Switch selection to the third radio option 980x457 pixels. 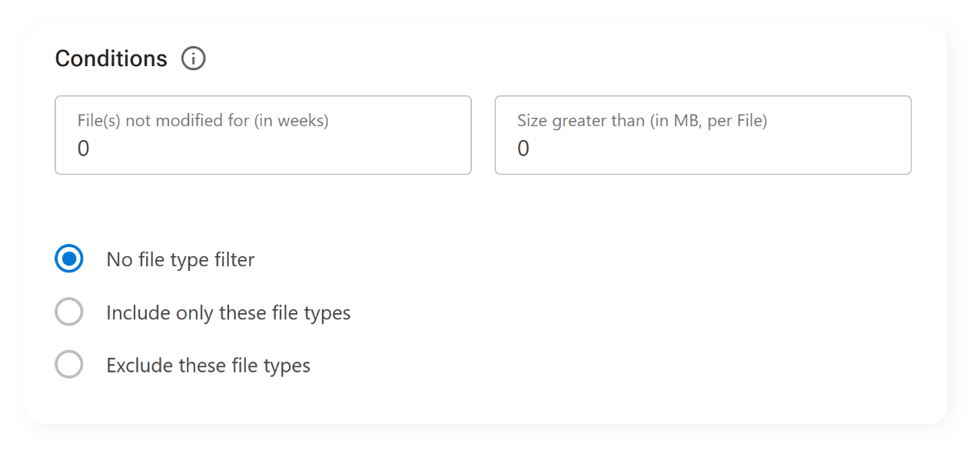pyautogui.click(x=69, y=364)
